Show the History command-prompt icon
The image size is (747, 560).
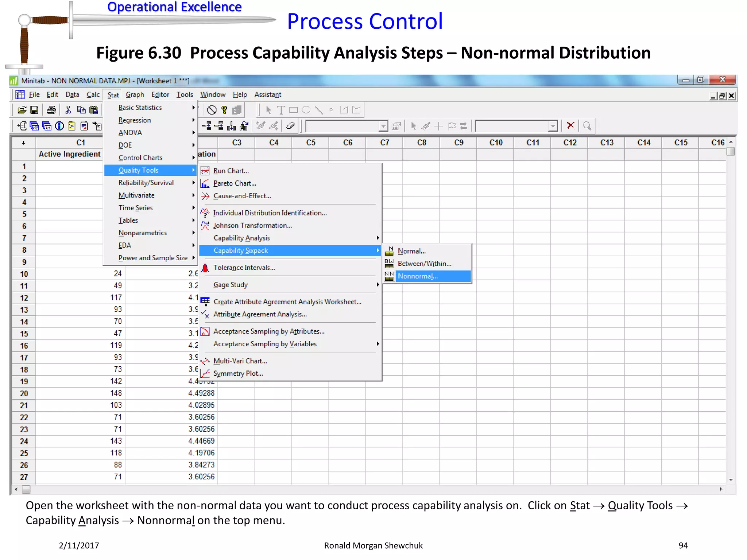pyautogui.click(x=71, y=126)
